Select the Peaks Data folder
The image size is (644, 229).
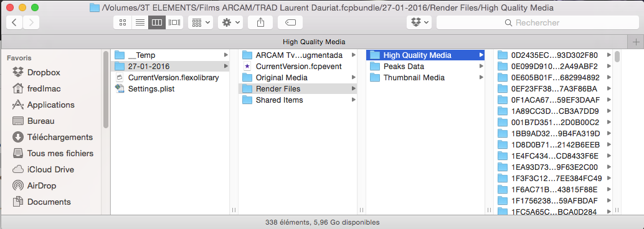[425, 66]
